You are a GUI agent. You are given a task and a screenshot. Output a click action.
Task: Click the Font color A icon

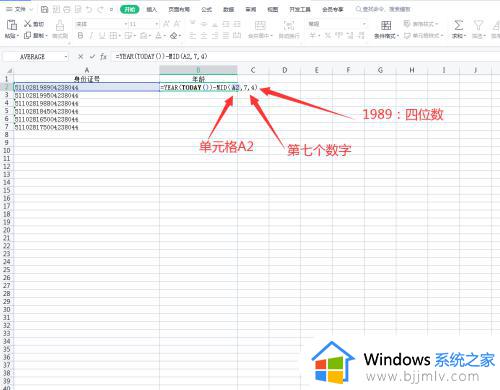158,35
